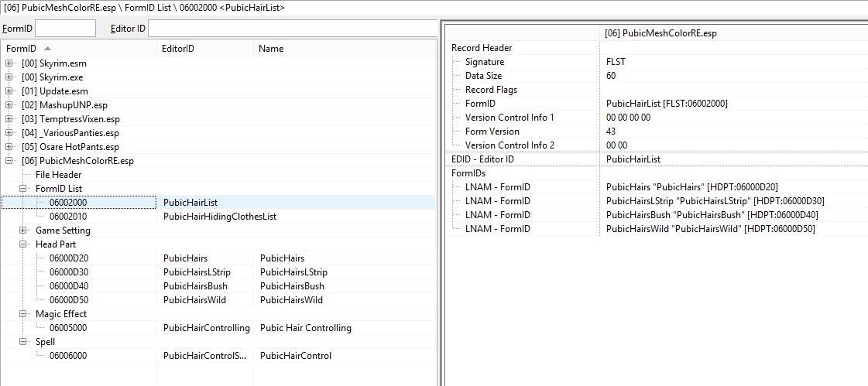Click the PubicHairsBush name cell in the tree
This screenshot has width=868, height=386.
[292, 286]
